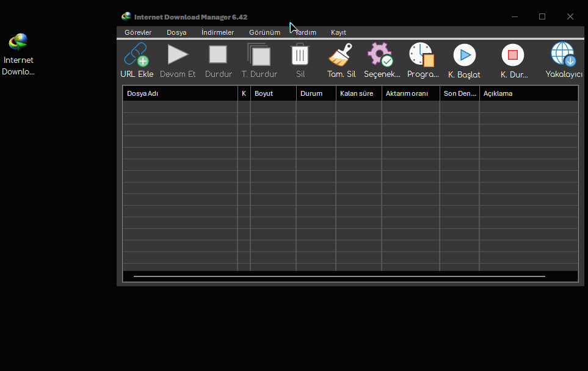Click the Yakalayıcı globe grabber icon
The width and height of the screenshot is (588, 371).
tap(563, 54)
